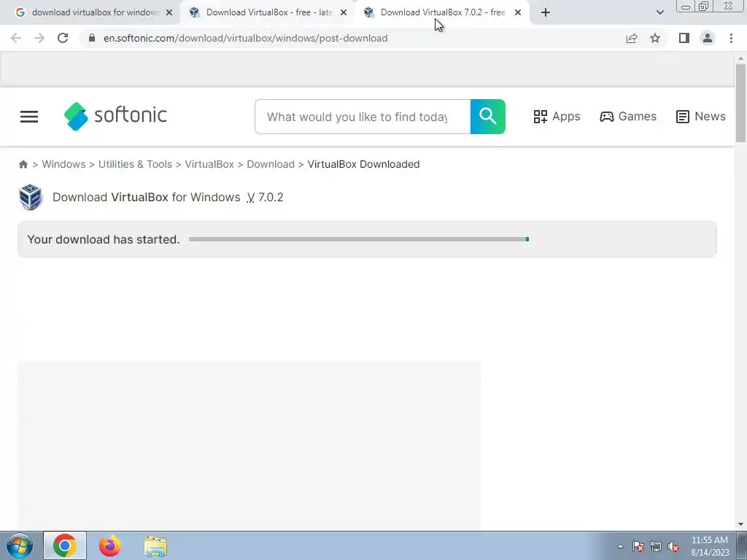This screenshot has width=747, height=560.
Task: Click the page vertical scrollbar thumb
Action: pyautogui.click(x=740, y=103)
